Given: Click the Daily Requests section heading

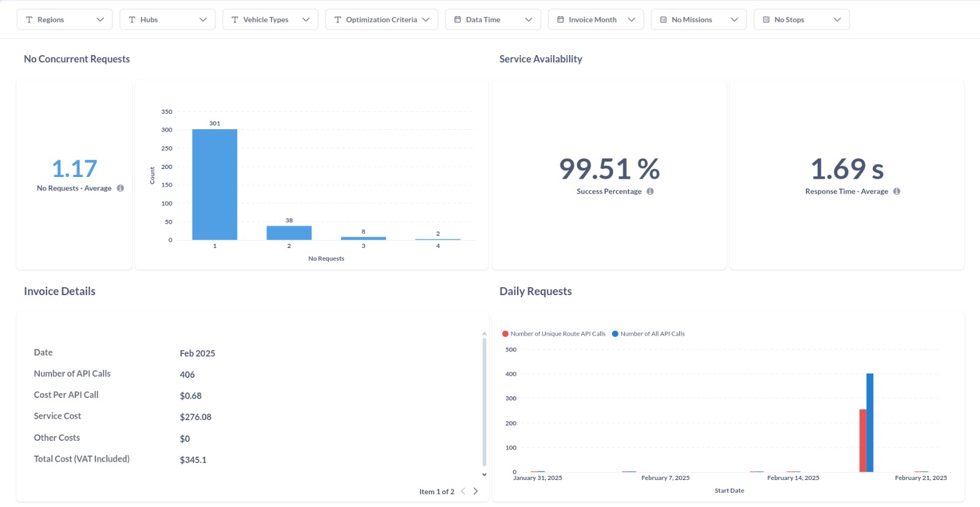Looking at the screenshot, I should pos(535,291).
